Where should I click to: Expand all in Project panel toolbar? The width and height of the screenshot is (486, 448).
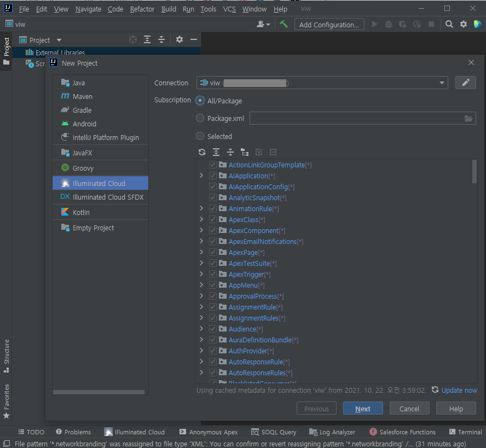tap(147, 39)
